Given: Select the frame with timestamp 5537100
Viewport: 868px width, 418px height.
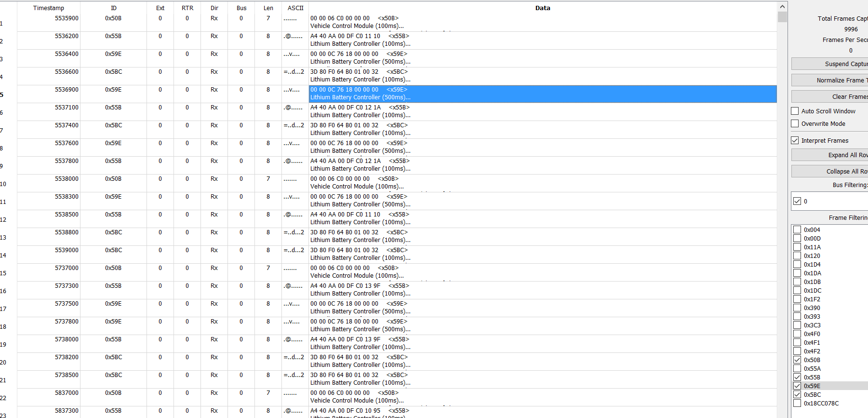Looking at the screenshot, I should click(x=67, y=108).
